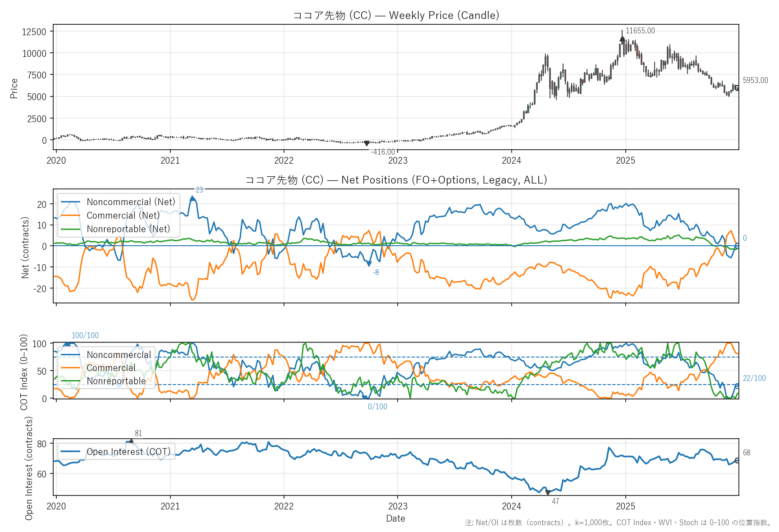The width and height of the screenshot is (779, 532).
Task: Click the price high triangle marker at 11655.00
Action: (623, 39)
